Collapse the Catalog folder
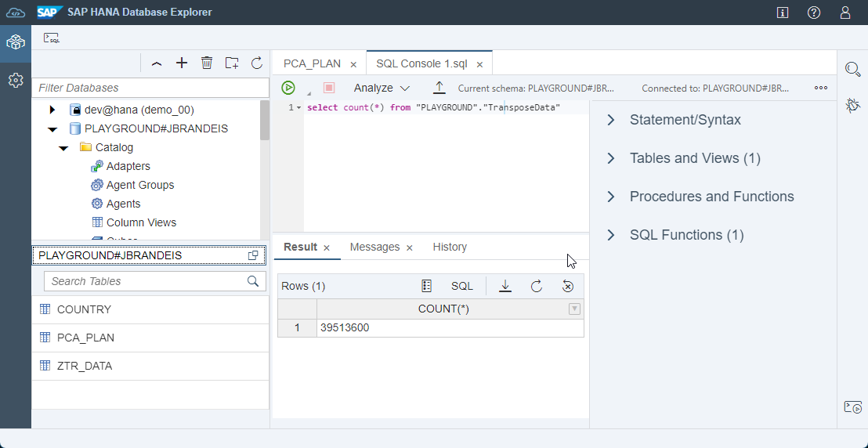The width and height of the screenshot is (868, 448). [63, 148]
